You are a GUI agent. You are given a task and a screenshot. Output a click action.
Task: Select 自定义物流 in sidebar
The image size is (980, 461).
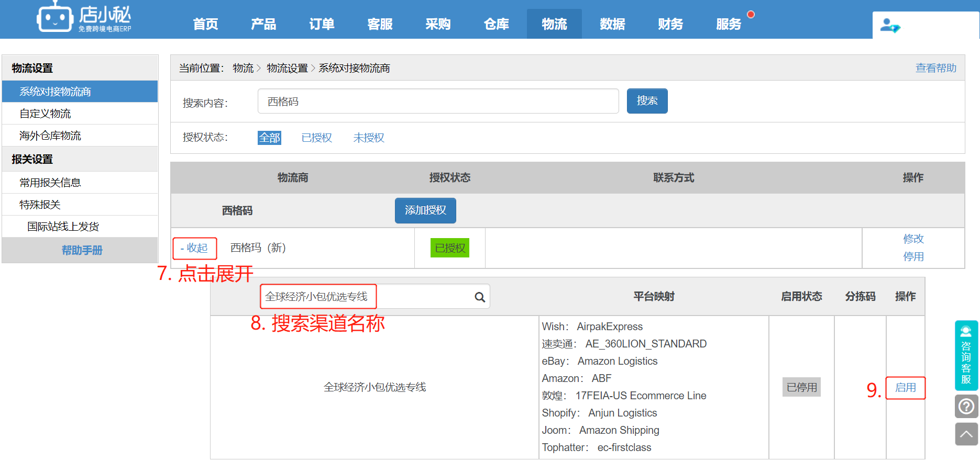[x=80, y=114]
